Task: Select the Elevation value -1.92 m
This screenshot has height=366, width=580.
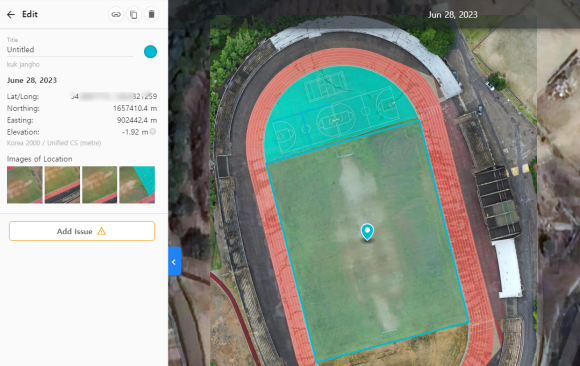Action: pyautogui.click(x=135, y=132)
